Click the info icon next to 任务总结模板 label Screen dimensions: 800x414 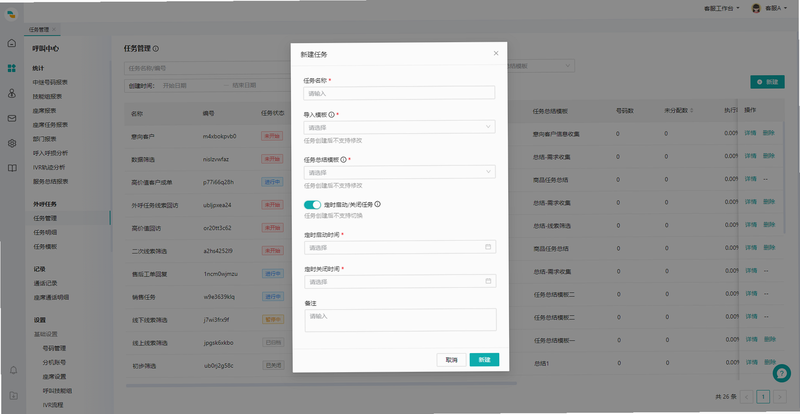tap(343, 159)
